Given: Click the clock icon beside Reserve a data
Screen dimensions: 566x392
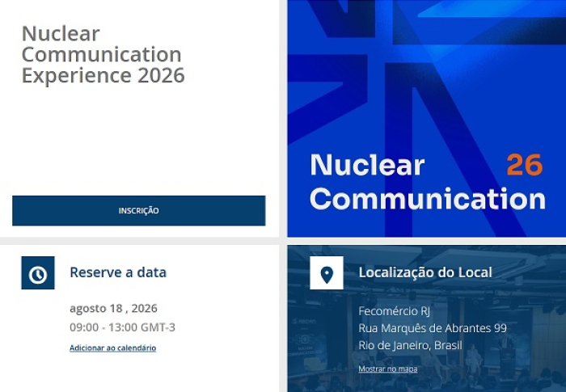Looking at the screenshot, I should click(x=38, y=273).
